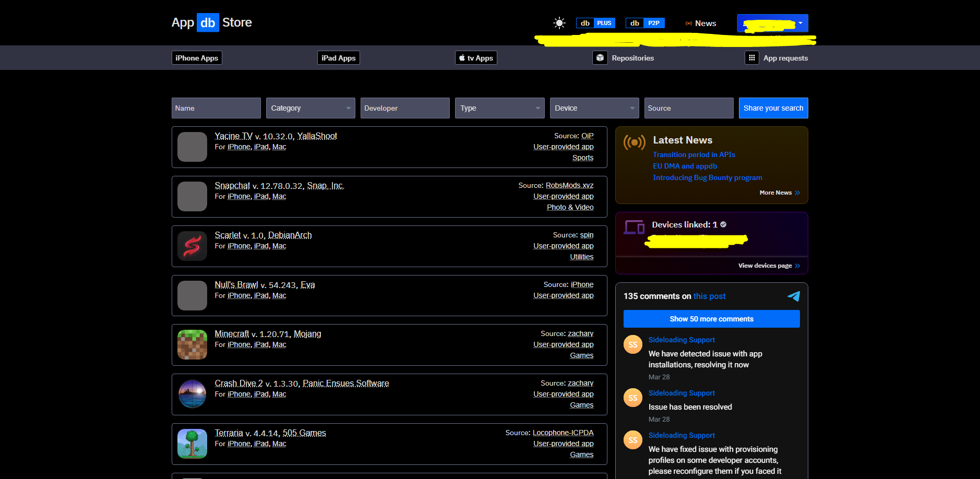Open the Repositories section
This screenshot has height=479, width=980.
[632, 58]
